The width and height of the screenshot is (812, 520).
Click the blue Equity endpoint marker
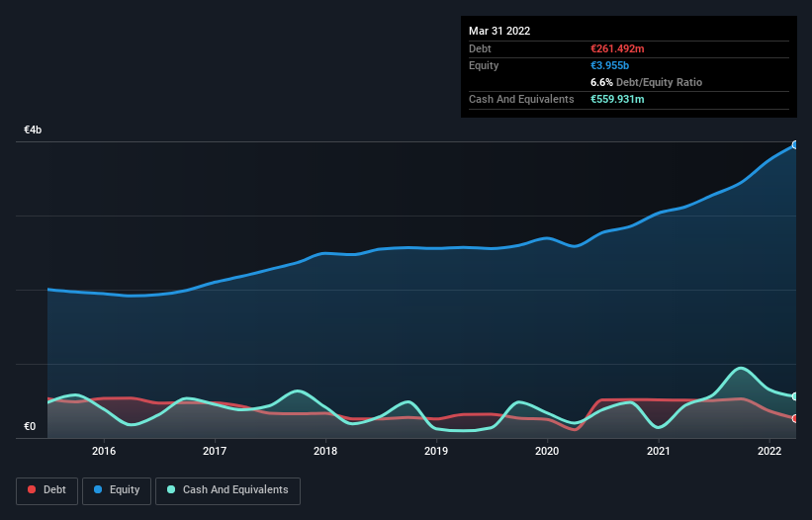tap(795, 145)
